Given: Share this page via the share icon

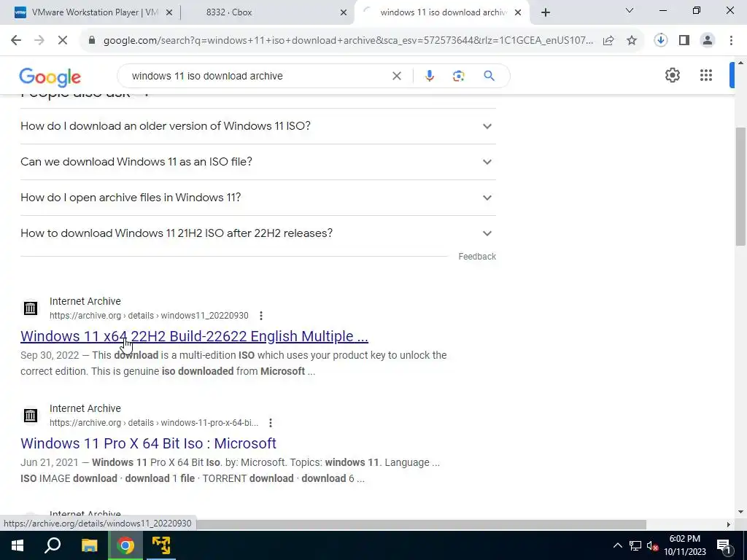Looking at the screenshot, I should tap(608, 41).
